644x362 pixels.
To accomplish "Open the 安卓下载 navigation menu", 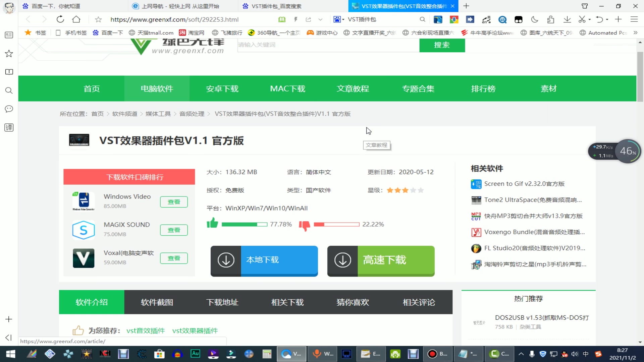I will (x=222, y=88).
